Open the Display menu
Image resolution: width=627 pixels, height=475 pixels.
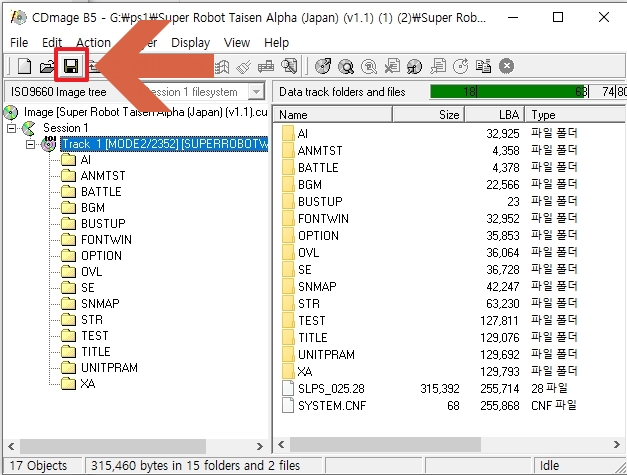click(190, 42)
